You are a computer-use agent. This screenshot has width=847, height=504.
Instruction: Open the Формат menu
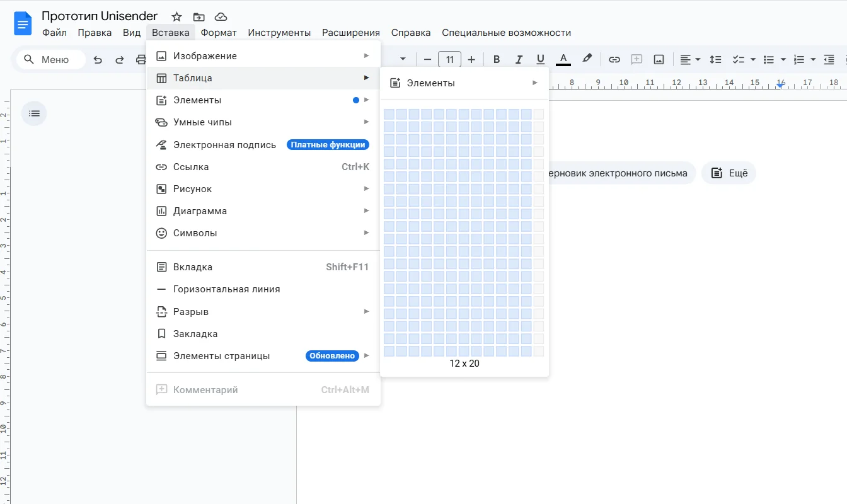coord(219,33)
